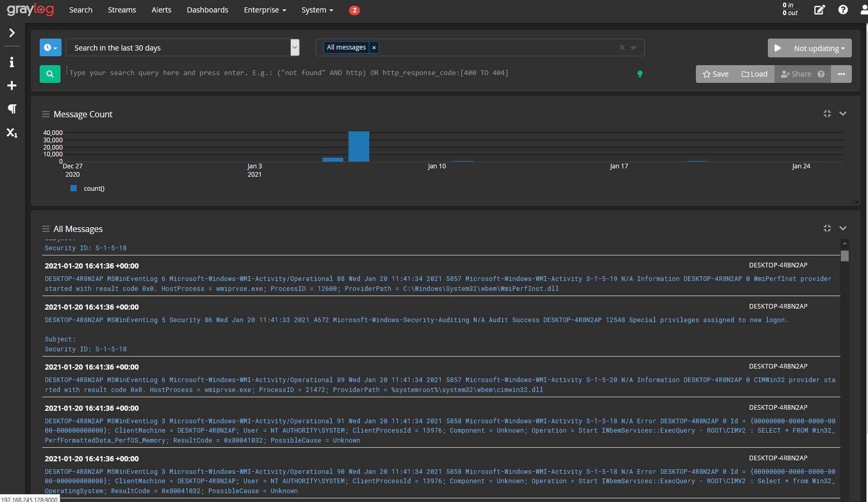Focus the Message Count widget
The width and height of the screenshot is (868, 502).
pyautogui.click(x=827, y=114)
